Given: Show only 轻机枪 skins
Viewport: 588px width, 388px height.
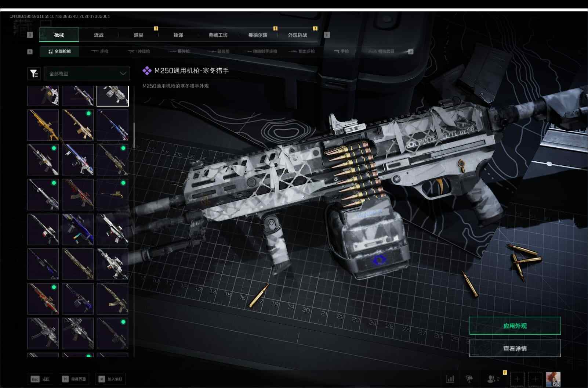Looking at the screenshot, I should coord(218,51).
